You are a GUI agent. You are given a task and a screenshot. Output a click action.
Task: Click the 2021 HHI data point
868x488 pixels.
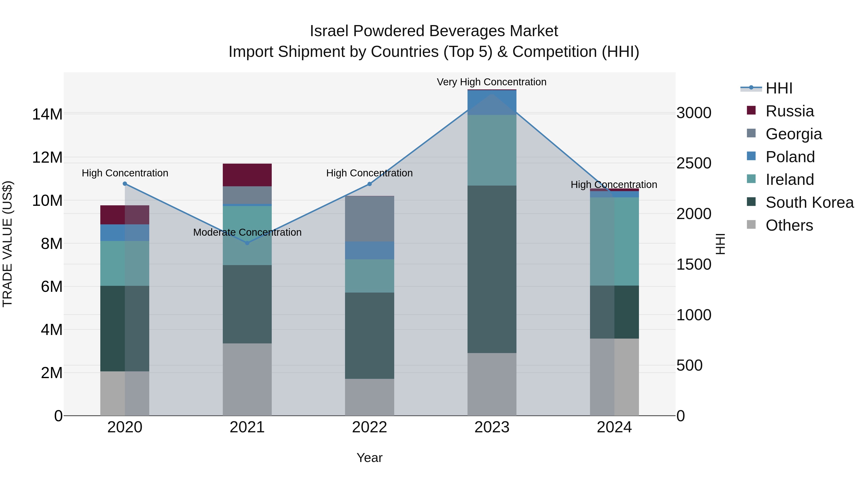(247, 243)
